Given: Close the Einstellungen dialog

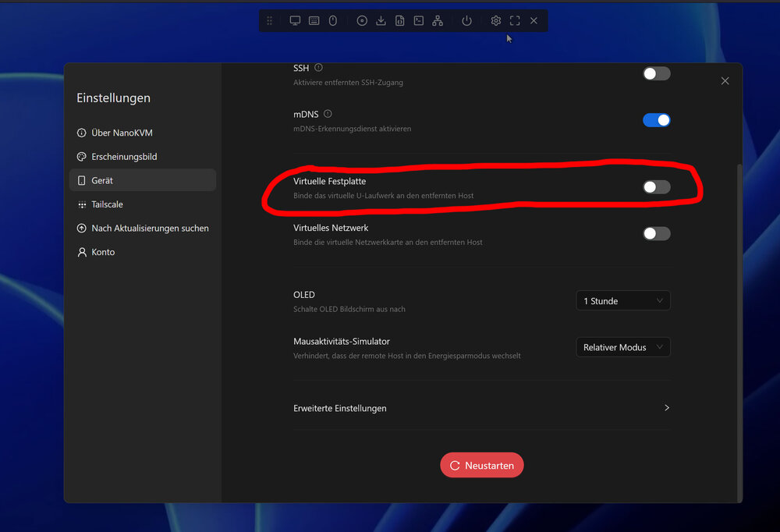Looking at the screenshot, I should tap(725, 80).
